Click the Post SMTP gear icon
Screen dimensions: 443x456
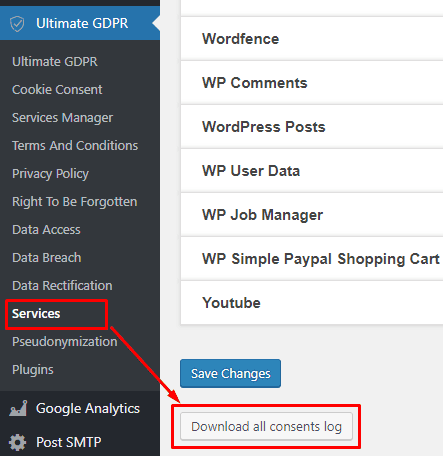17,442
